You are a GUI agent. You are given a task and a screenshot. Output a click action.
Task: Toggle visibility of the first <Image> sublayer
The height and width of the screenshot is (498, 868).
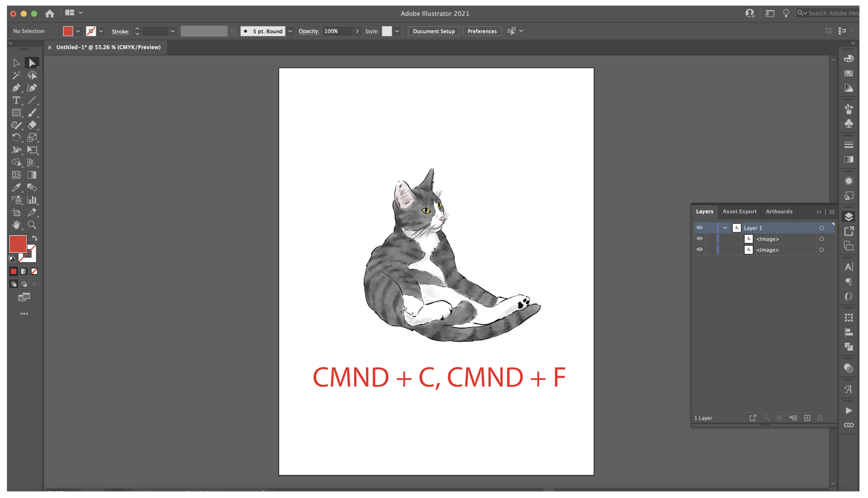point(699,239)
